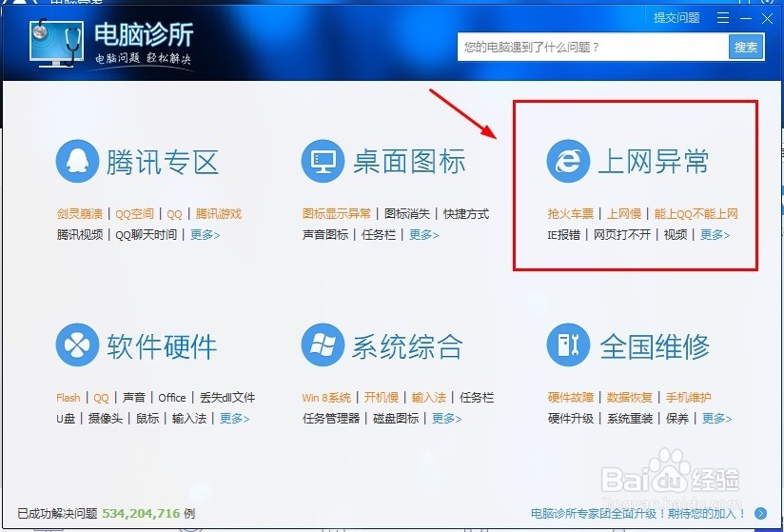Viewport: 784px width, 532px height.
Task: Select 抢火车票 link
Action: coord(571,214)
